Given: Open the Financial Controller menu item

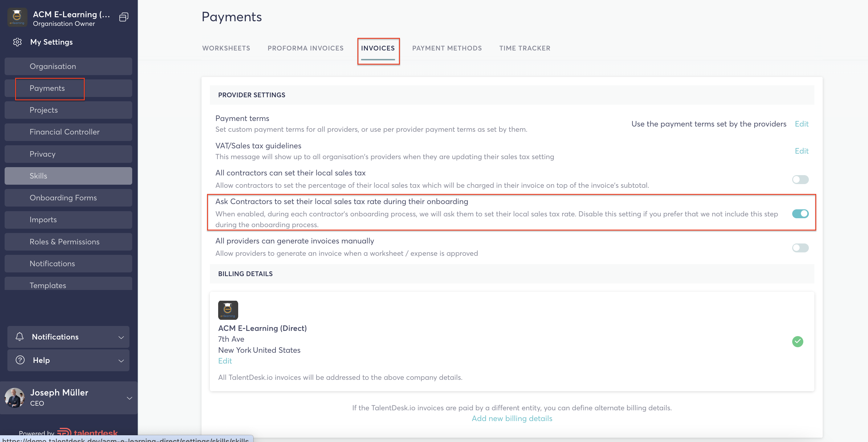Looking at the screenshot, I should [68, 132].
